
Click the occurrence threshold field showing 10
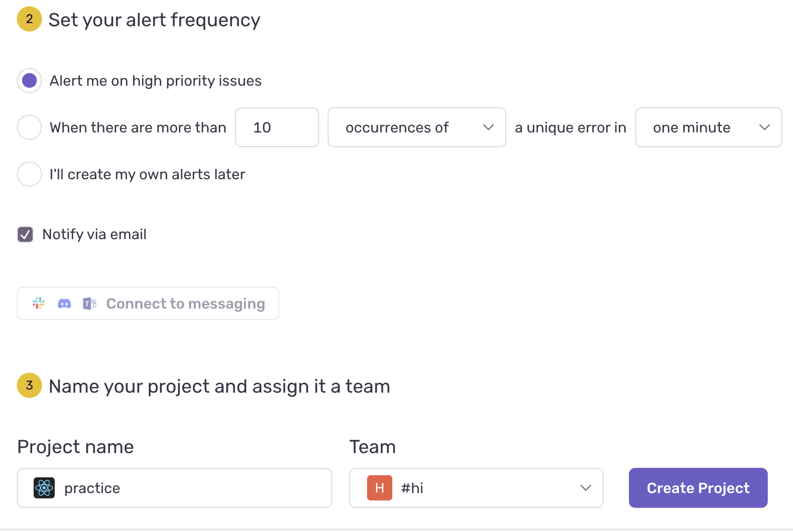pos(277,127)
